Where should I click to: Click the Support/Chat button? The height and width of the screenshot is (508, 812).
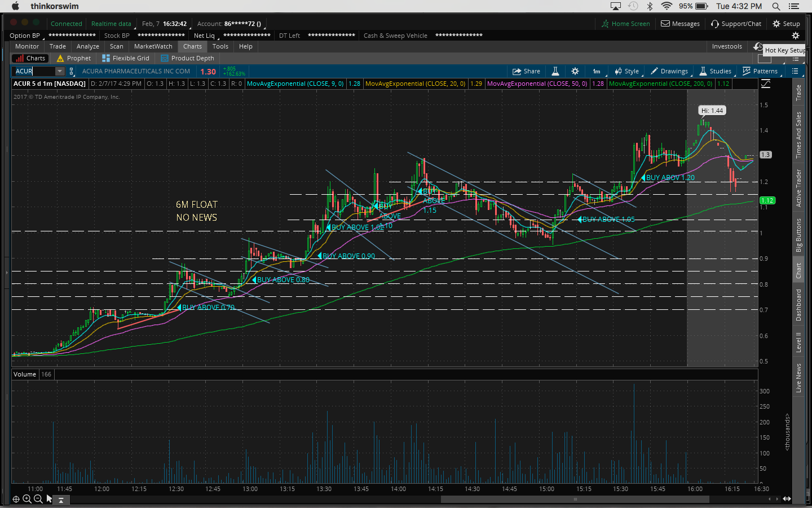(736, 24)
